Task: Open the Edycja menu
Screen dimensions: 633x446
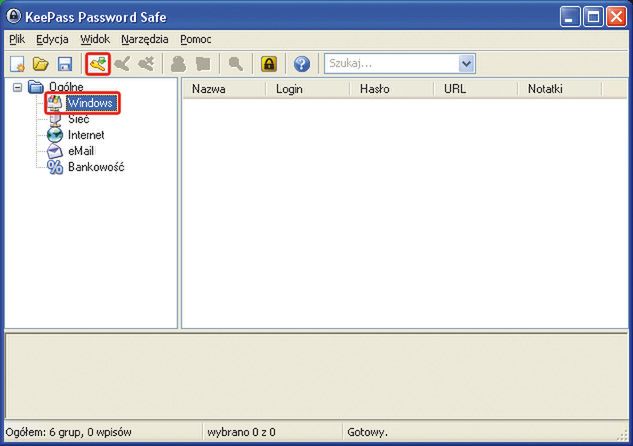Action: [52, 40]
